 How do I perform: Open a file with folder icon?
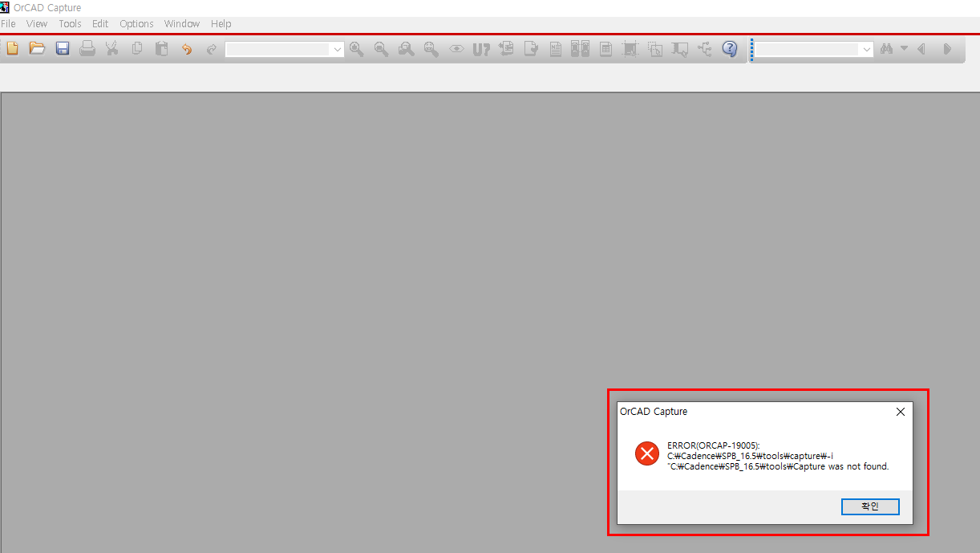tap(37, 49)
